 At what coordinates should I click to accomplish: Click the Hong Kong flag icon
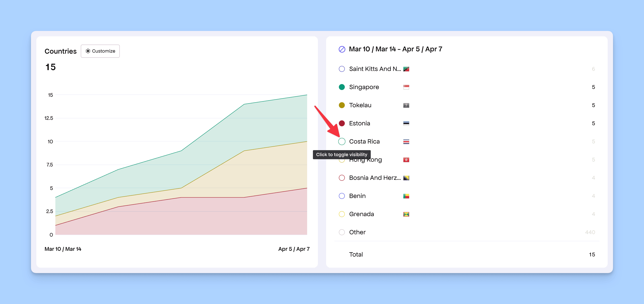(406, 160)
